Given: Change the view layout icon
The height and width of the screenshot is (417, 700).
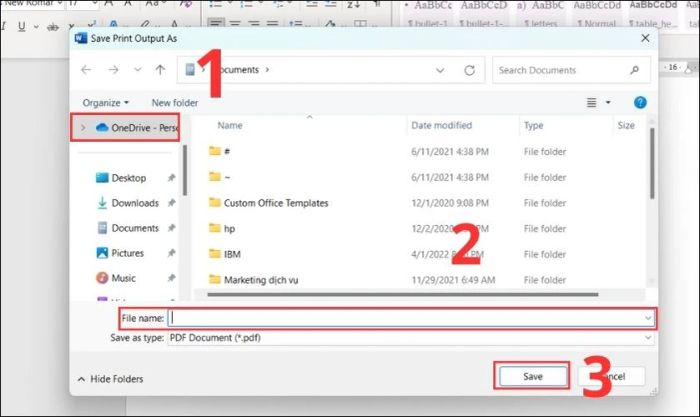Looking at the screenshot, I should [592, 103].
